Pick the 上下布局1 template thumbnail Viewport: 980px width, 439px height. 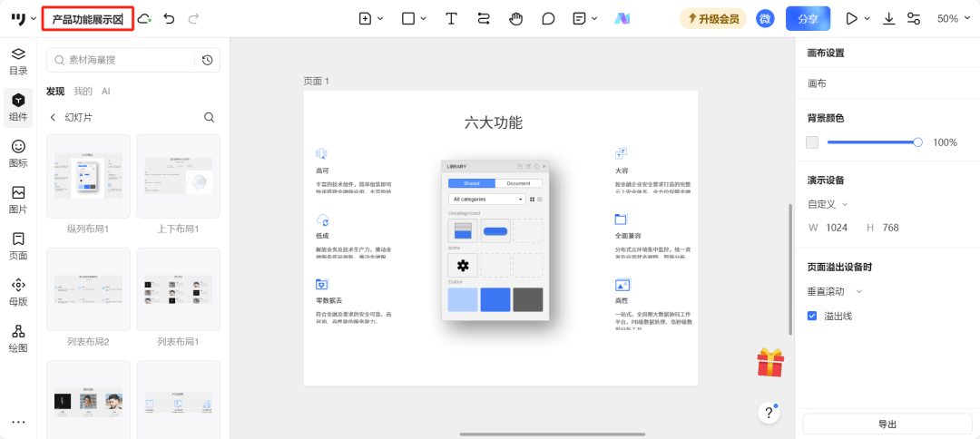pyautogui.click(x=178, y=176)
